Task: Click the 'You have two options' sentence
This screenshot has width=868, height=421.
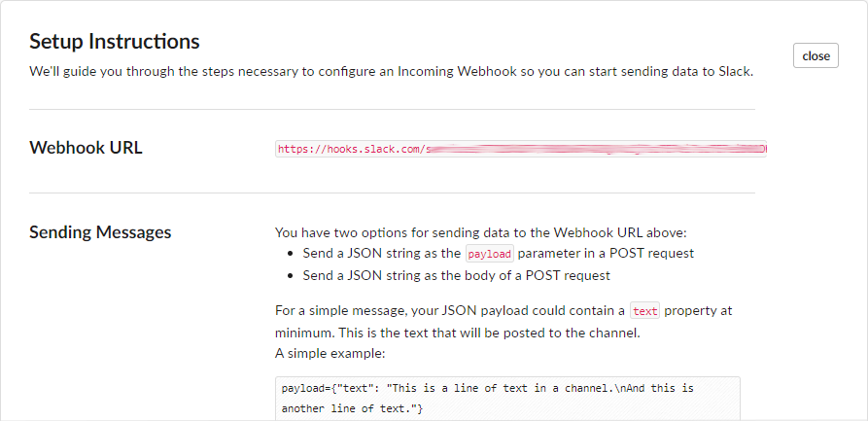Action: [x=480, y=232]
